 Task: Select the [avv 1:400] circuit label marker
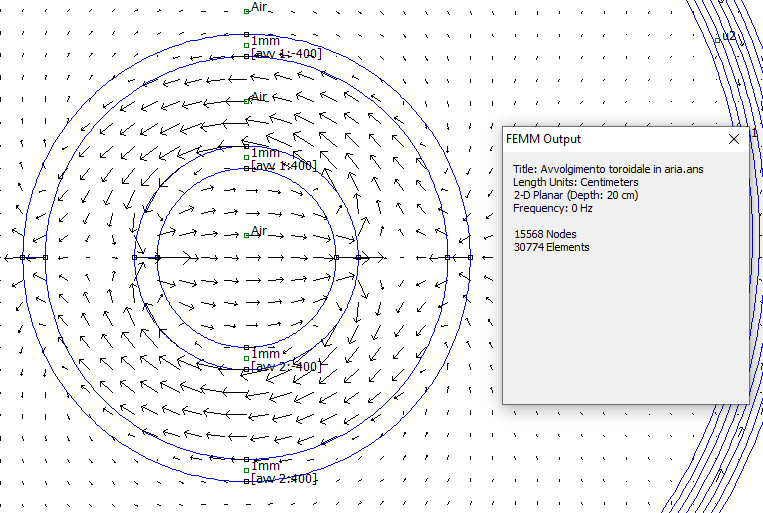point(247,168)
